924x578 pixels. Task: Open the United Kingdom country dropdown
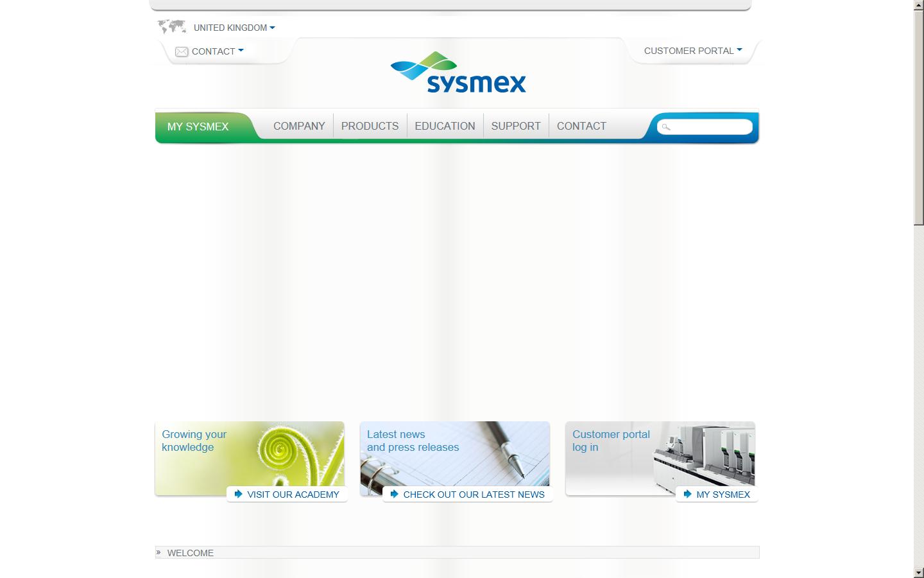pos(234,28)
